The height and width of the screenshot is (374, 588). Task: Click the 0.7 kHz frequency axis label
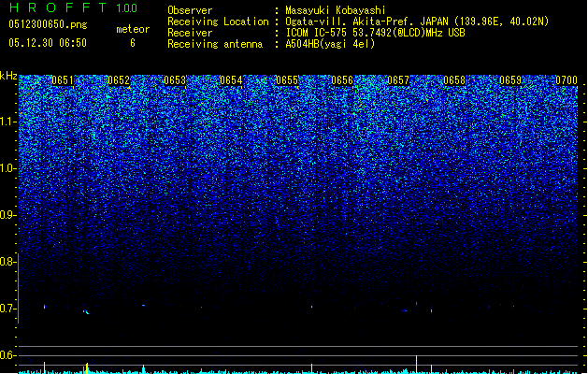tap(7, 309)
